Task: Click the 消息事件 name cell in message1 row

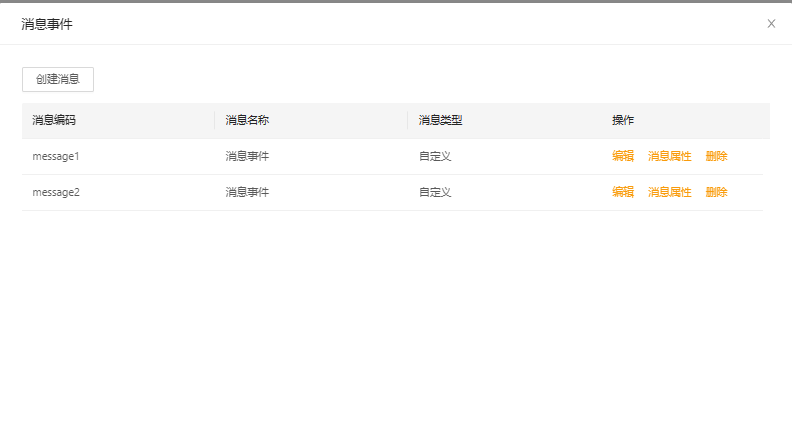Action: tap(247, 156)
